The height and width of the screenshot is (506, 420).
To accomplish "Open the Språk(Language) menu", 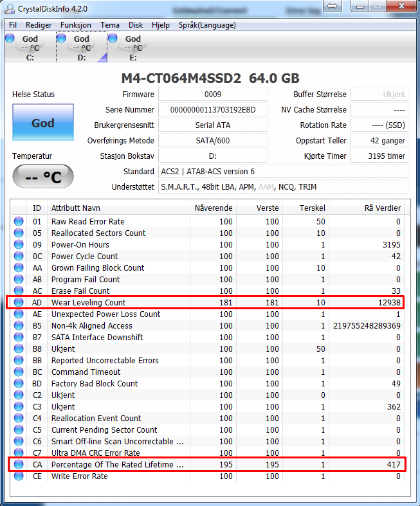I will 207,25.
